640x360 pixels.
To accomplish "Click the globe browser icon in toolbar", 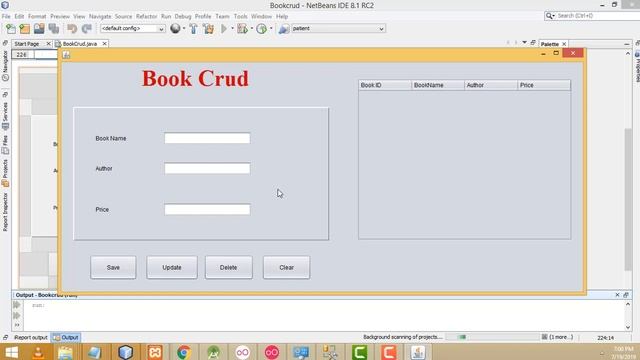I will (x=175, y=28).
